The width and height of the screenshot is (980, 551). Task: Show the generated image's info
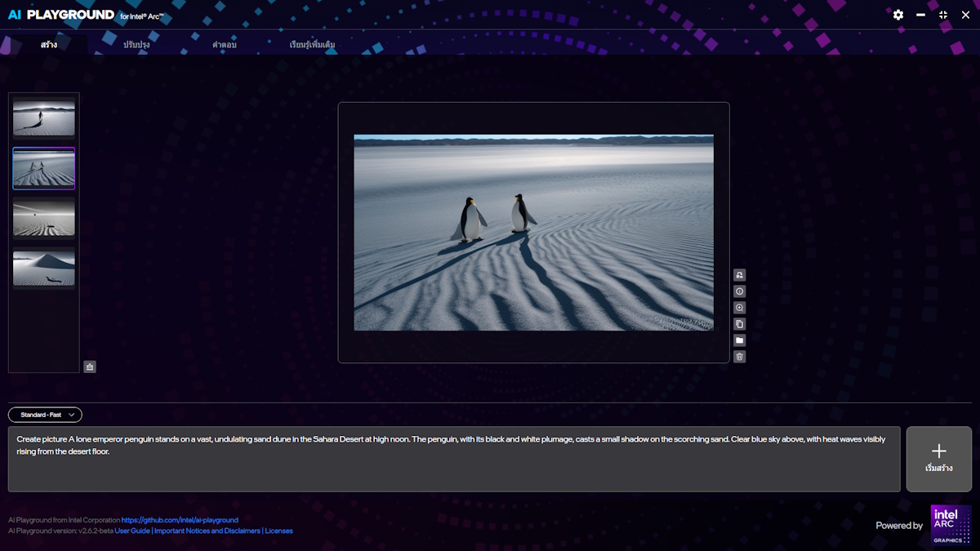pyautogui.click(x=739, y=291)
